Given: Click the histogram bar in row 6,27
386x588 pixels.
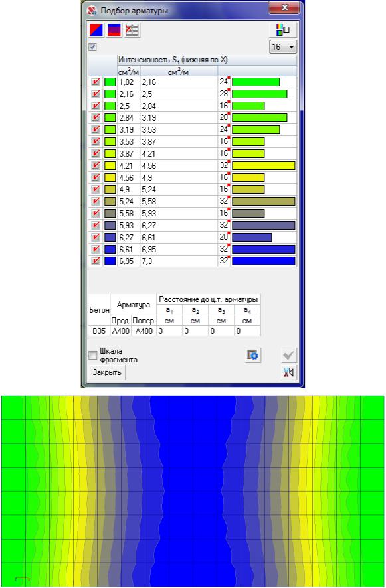Looking at the screenshot, I should [x=252, y=237].
